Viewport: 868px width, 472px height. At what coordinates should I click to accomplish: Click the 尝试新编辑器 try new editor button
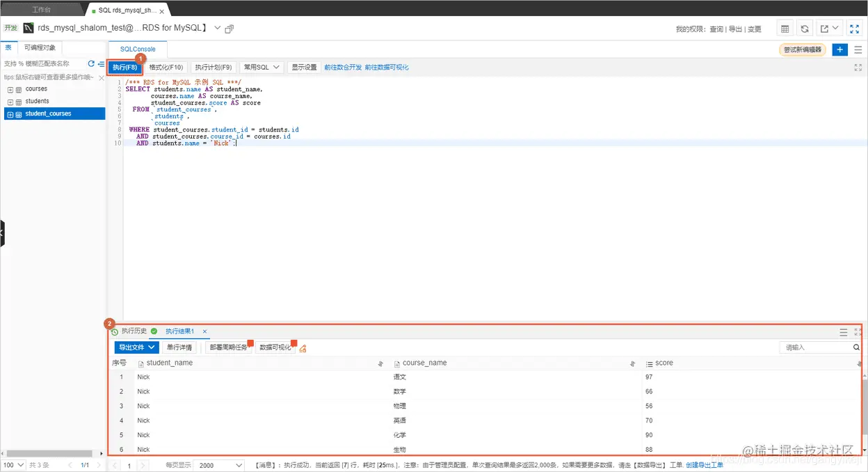[x=803, y=49]
